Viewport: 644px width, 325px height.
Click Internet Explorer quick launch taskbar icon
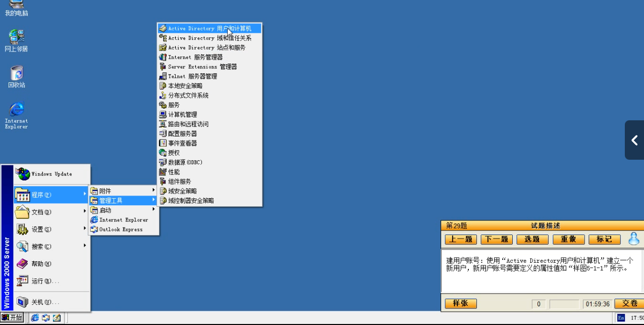pyautogui.click(x=35, y=318)
